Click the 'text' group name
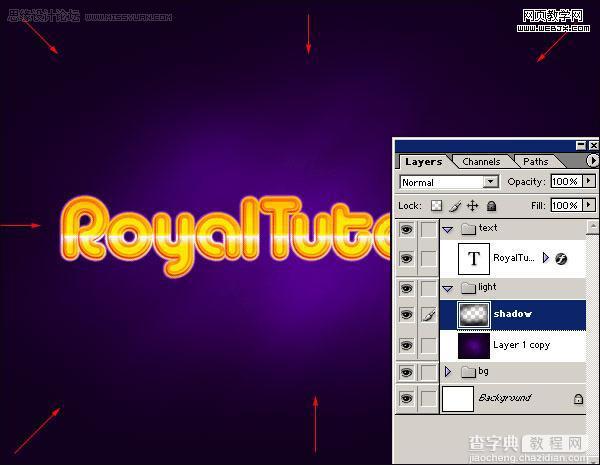 (x=488, y=228)
